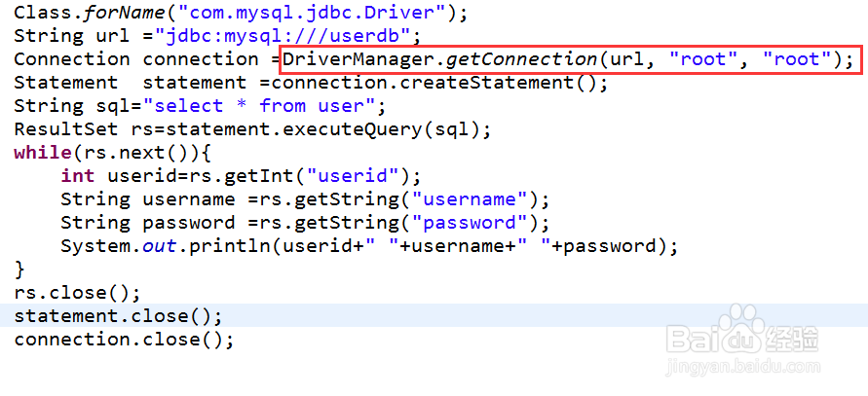
Task: Click System.out.println statement
Action: [x=369, y=247]
